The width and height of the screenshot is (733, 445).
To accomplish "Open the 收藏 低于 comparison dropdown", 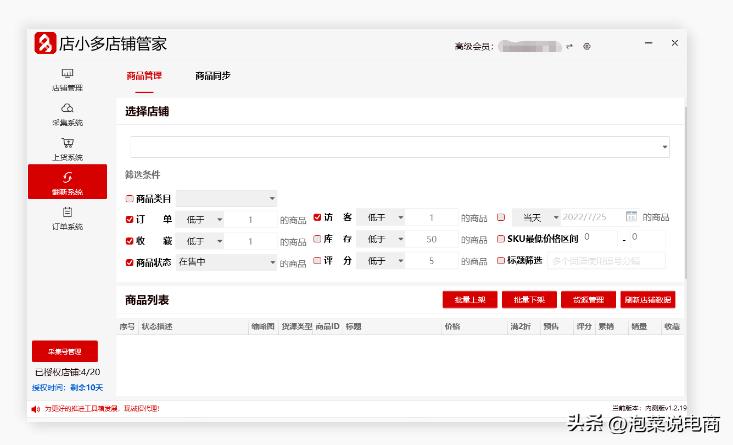I will pos(200,241).
